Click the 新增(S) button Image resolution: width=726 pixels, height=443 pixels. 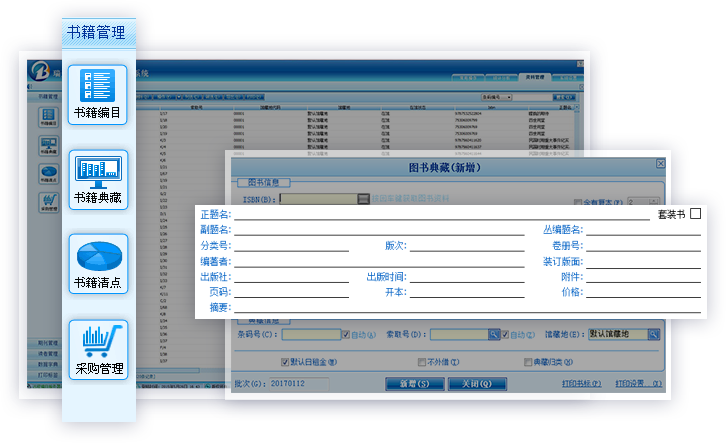tap(413, 384)
